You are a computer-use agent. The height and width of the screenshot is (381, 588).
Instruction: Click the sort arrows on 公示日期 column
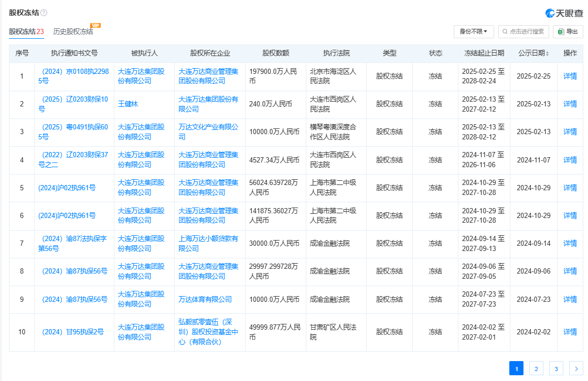point(548,53)
